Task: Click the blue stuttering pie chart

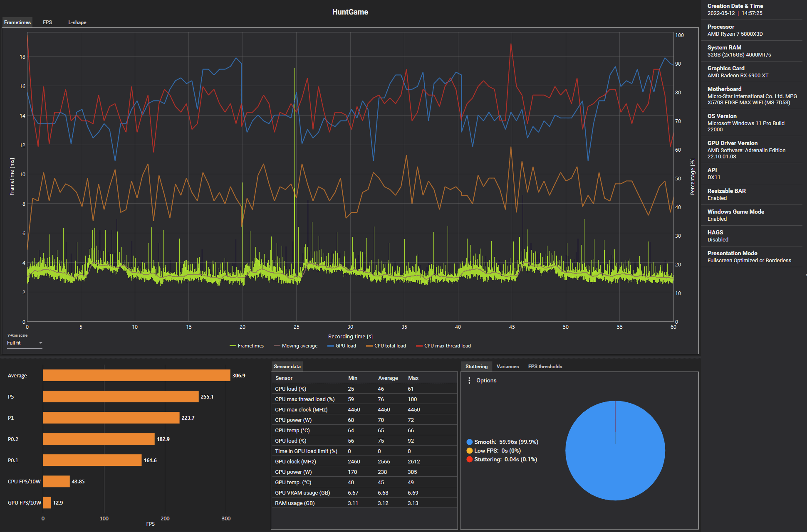Action: click(x=615, y=451)
